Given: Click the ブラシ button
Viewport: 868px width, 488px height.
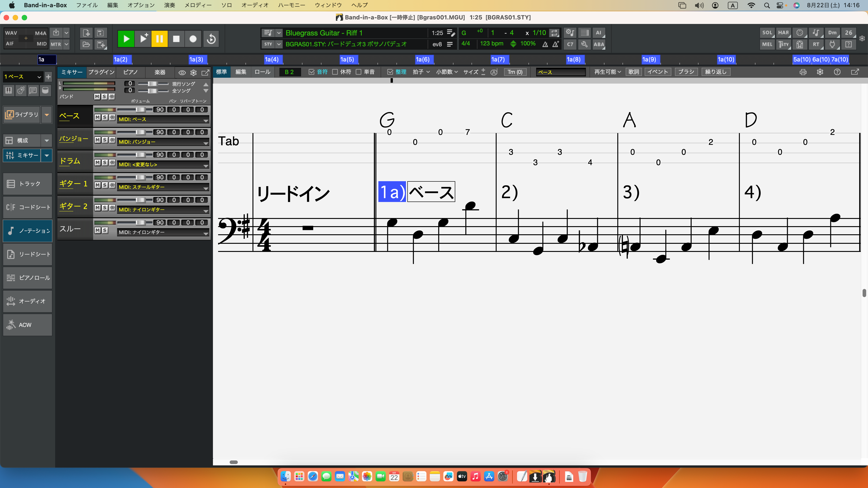Looking at the screenshot, I should click(686, 72).
